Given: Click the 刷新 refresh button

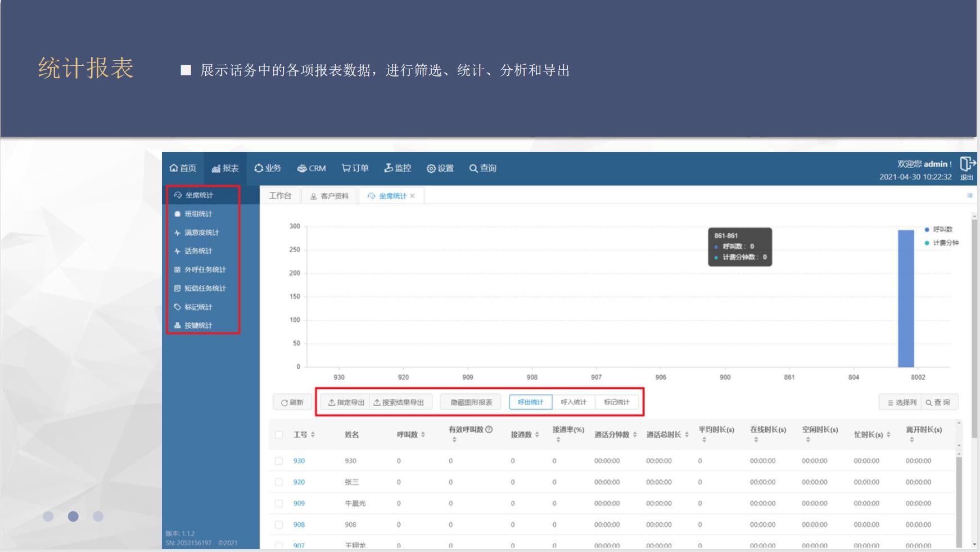Looking at the screenshot, I should pyautogui.click(x=292, y=402).
